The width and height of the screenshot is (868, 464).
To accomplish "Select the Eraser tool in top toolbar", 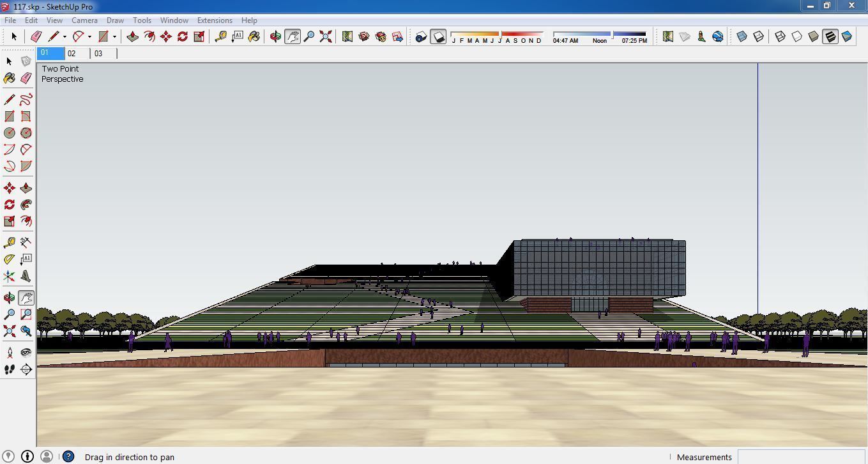I will pos(36,36).
